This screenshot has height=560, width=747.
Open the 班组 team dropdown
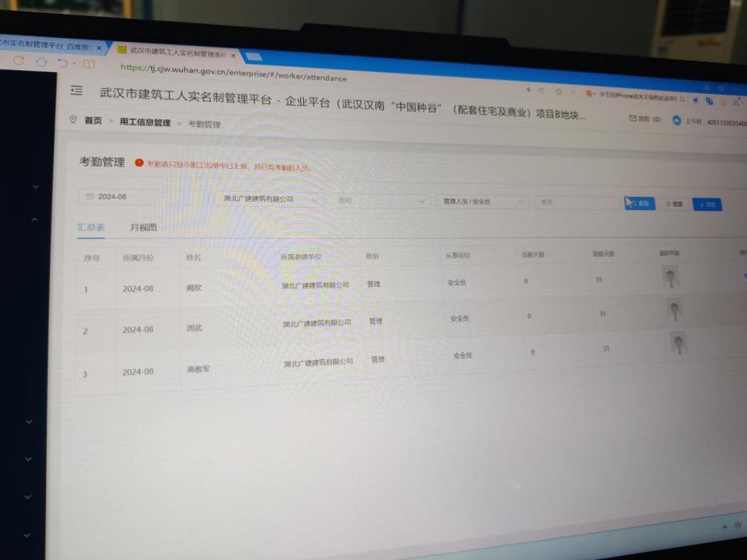(x=381, y=200)
